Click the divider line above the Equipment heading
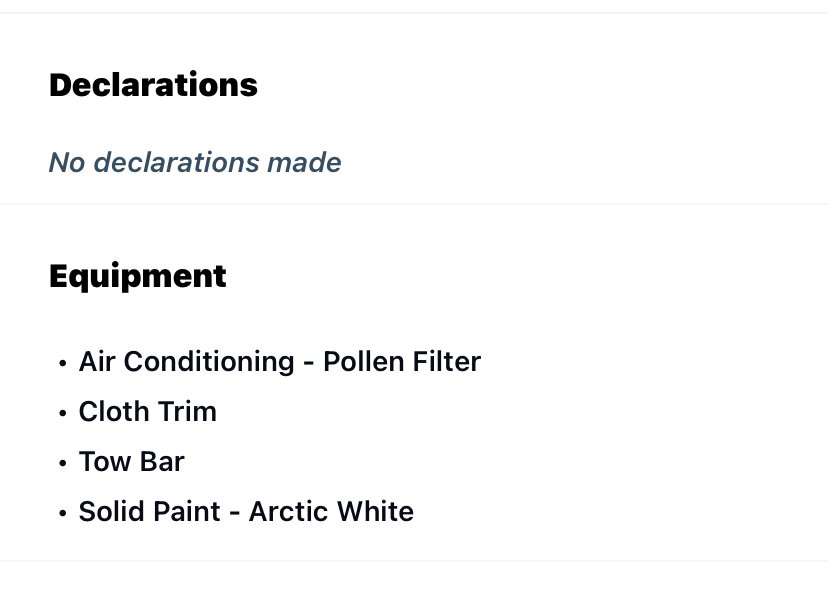Screen dimensions: 828x594 tap(414, 203)
